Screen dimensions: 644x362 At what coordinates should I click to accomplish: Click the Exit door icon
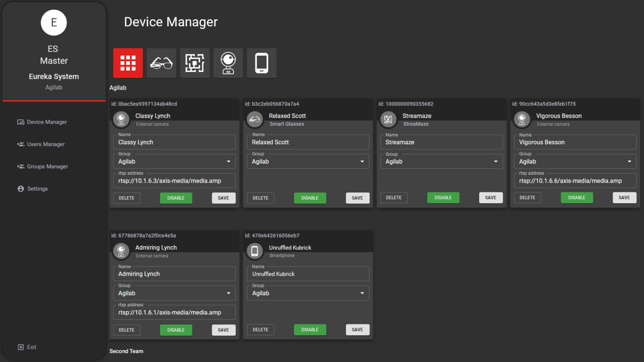tap(21, 347)
